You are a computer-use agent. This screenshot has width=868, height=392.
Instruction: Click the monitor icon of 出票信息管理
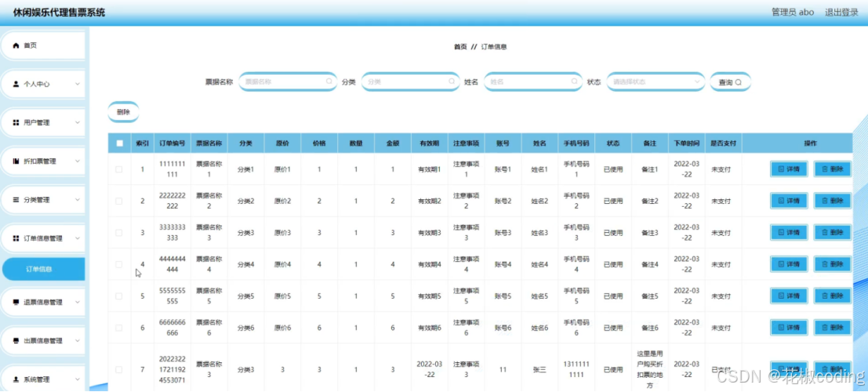click(x=16, y=341)
